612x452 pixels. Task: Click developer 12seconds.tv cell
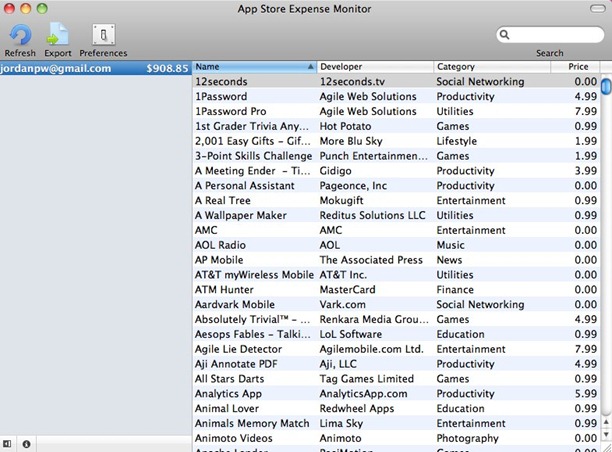[x=352, y=82]
